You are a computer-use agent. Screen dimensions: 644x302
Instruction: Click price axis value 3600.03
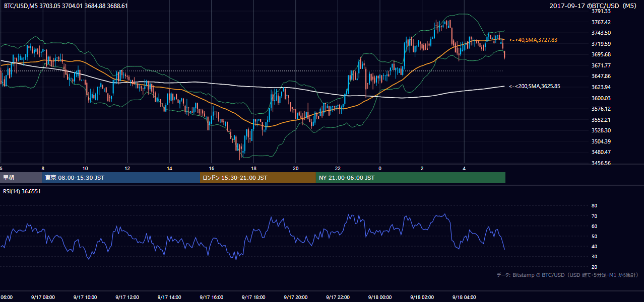(601, 98)
